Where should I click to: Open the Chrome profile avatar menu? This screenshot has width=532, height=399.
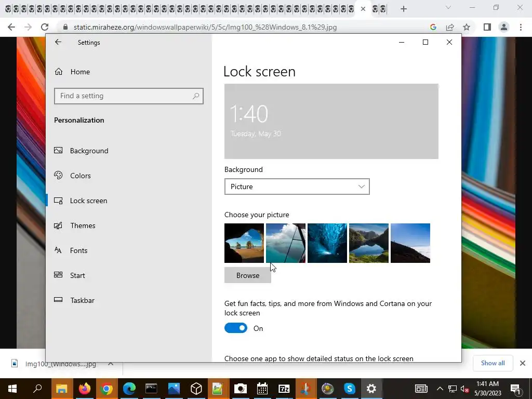pyautogui.click(x=504, y=27)
